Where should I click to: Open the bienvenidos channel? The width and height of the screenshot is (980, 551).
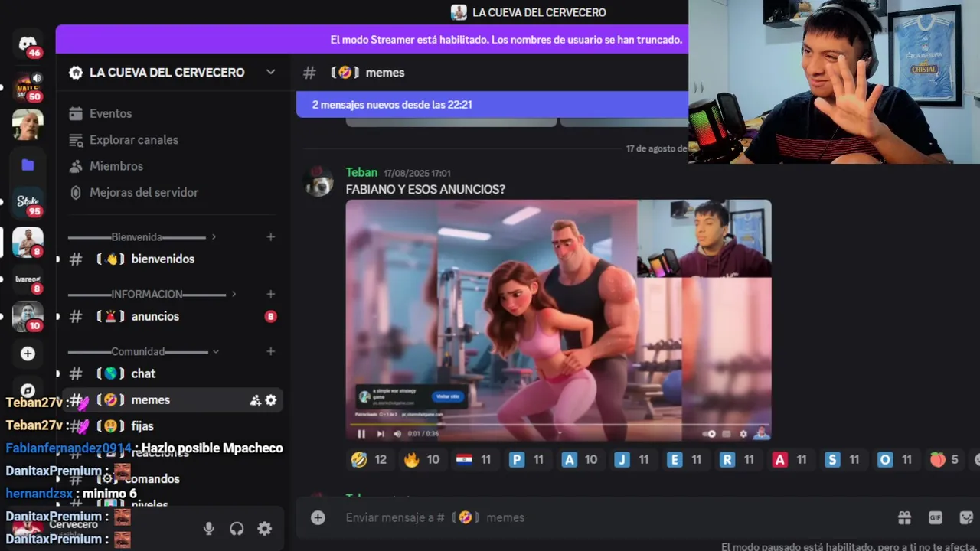point(173,259)
